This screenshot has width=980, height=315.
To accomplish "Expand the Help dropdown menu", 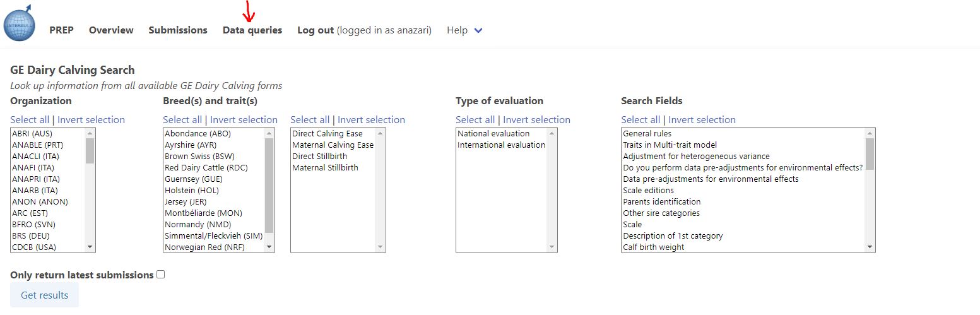I will [464, 30].
